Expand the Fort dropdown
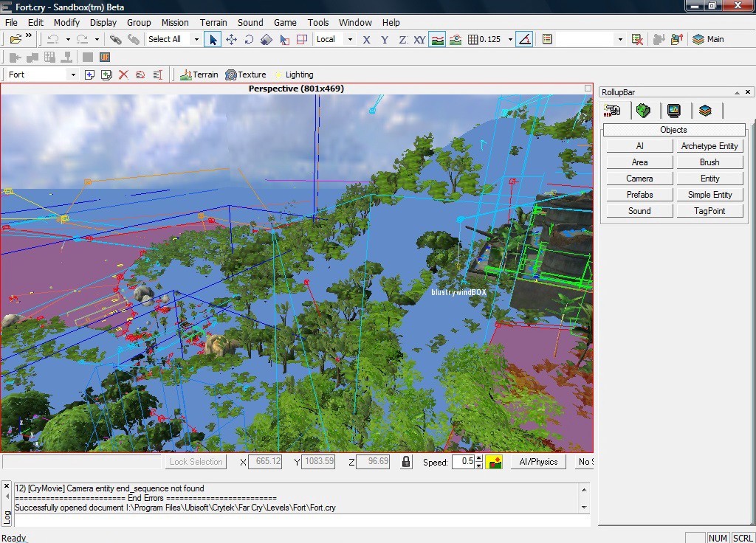 point(72,75)
